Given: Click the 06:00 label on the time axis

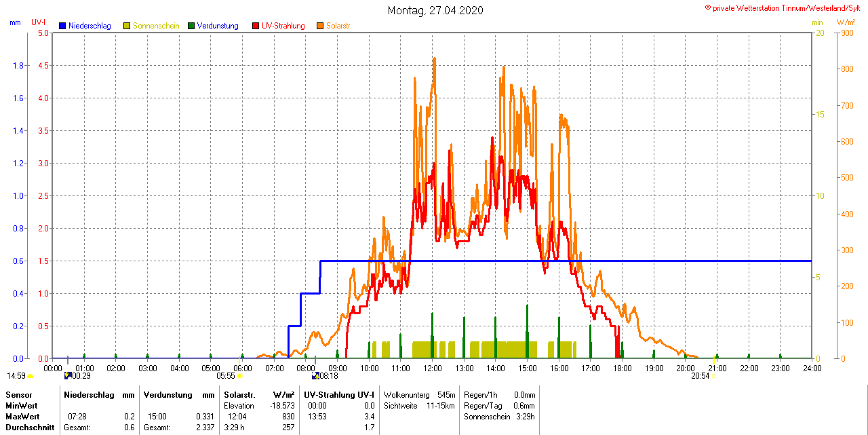Looking at the screenshot, I should click(242, 368).
